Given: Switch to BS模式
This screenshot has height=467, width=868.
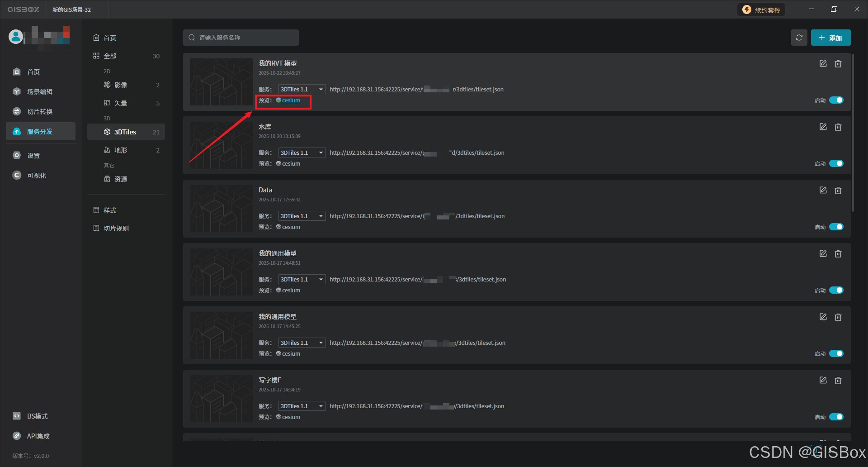Looking at the screenshot, I should (41, 416).
